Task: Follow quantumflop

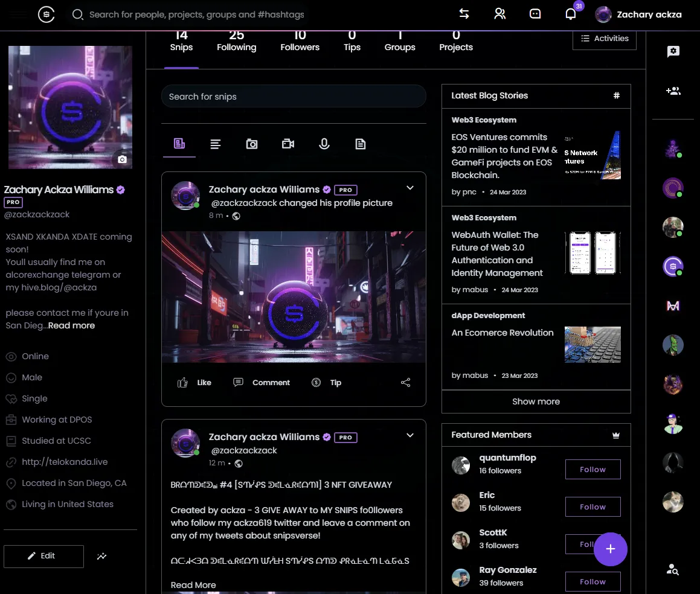Action: point(592,469)
